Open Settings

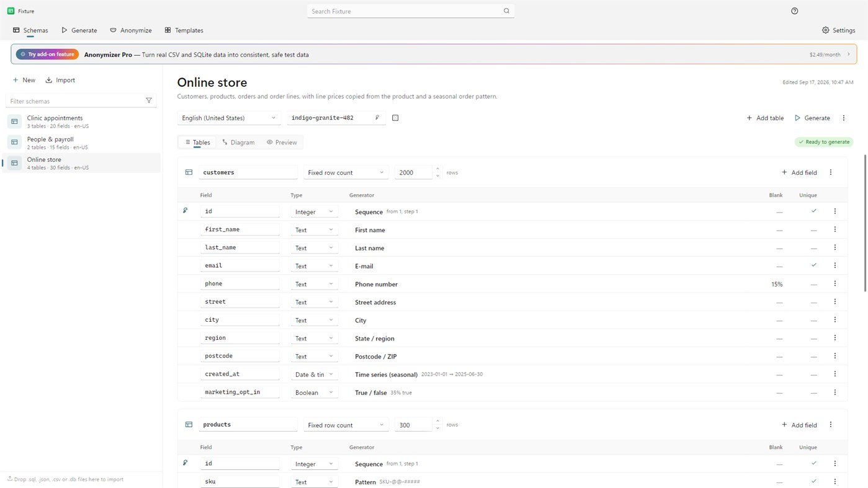(838, 30)
